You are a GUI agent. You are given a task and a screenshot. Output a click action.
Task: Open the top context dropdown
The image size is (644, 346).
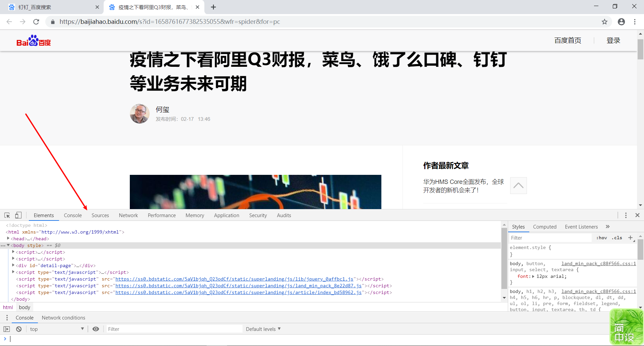pyautogui.click(x=57, y=329)
